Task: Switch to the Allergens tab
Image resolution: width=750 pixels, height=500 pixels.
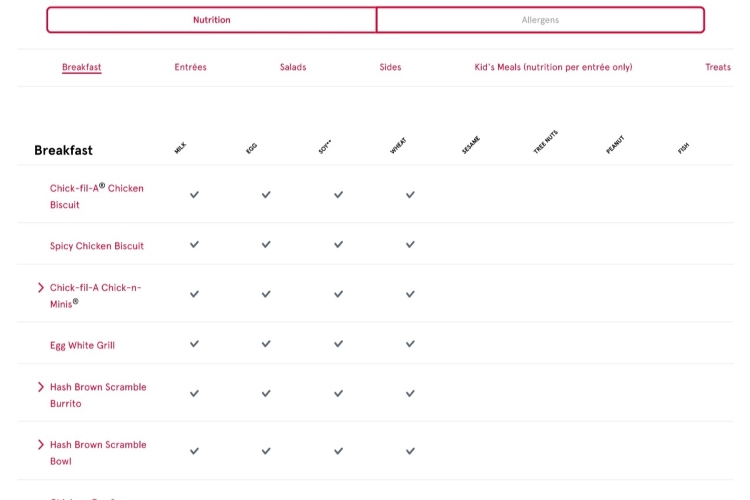Action: [540, 20]
